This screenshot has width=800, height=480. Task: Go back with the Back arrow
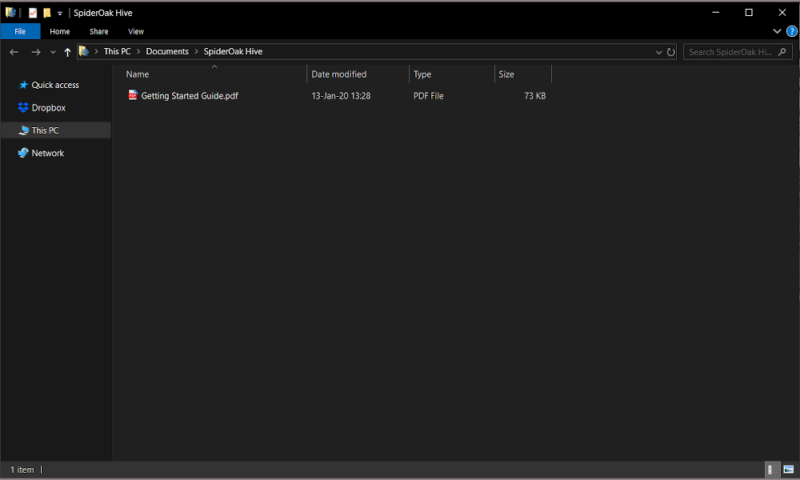click(14, 52)
